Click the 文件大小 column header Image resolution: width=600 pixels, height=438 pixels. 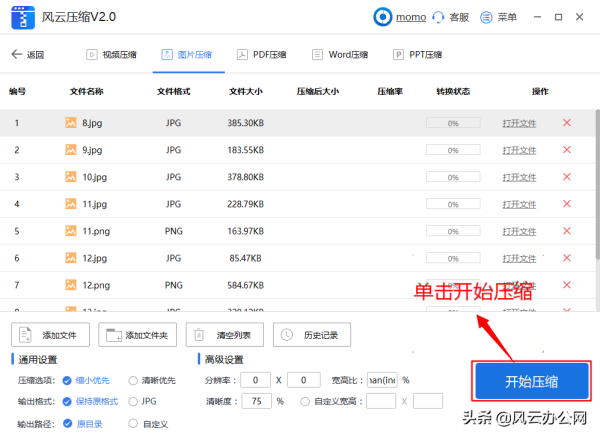(246, 91)
